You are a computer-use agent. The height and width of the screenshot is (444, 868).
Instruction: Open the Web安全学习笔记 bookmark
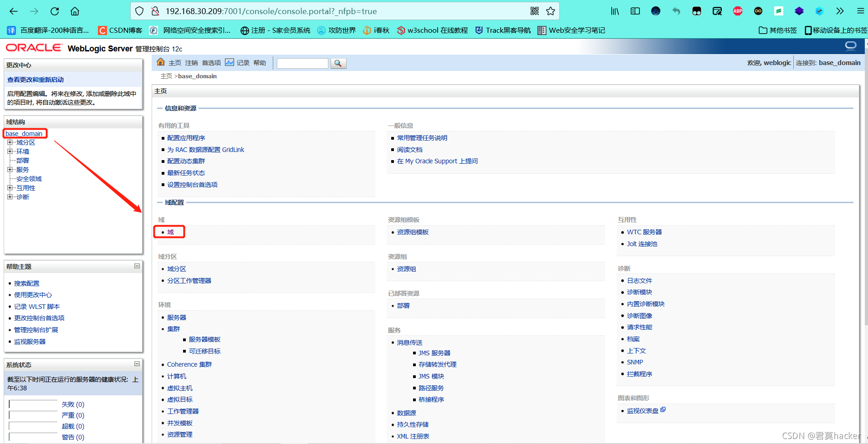(572, 30)
